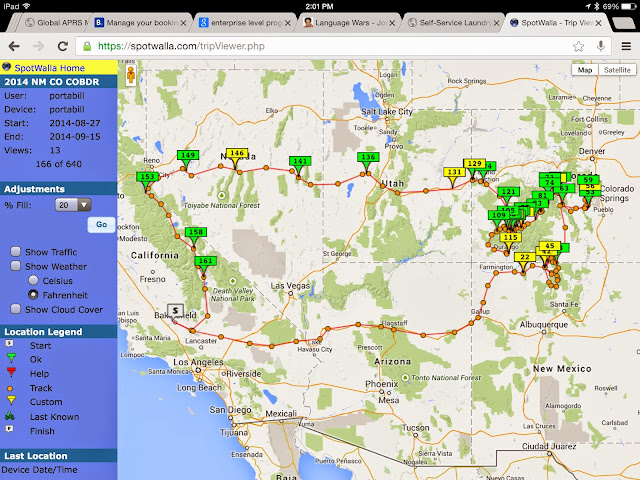This screenshot has height=480, width=640.
Task: Enable the Show Cloud Cover checkbox
Action: click(x=16, y=309)
